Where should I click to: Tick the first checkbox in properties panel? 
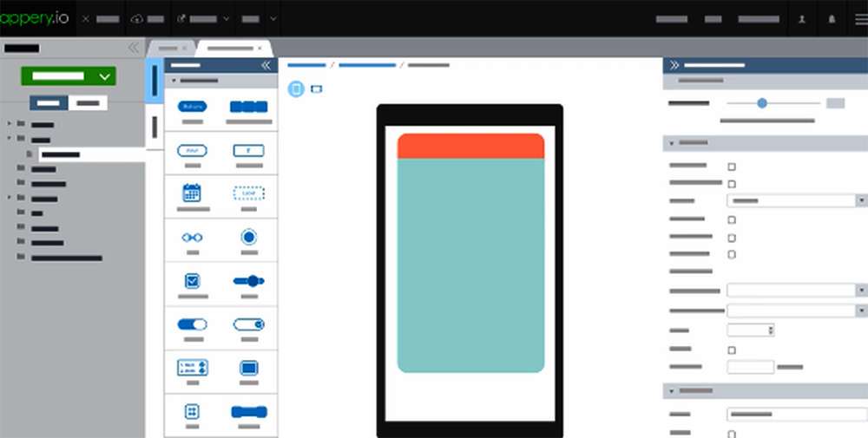coord(732,167)
